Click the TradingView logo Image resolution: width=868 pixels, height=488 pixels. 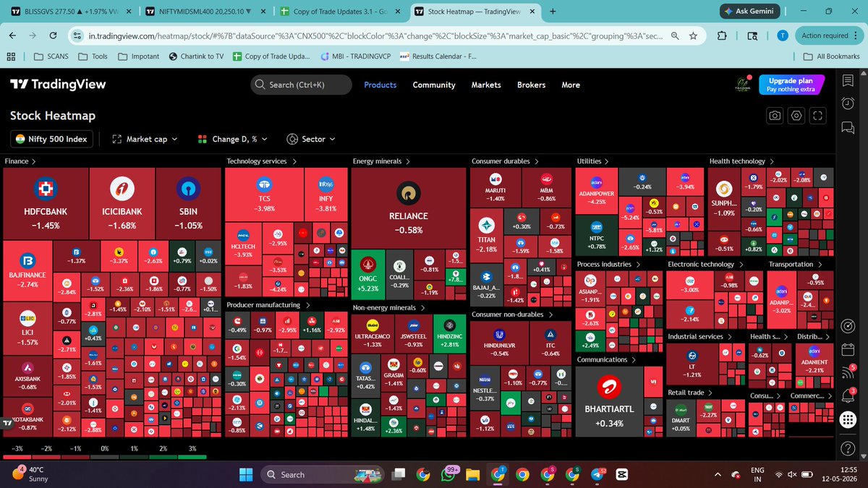(x=58, y=85)
